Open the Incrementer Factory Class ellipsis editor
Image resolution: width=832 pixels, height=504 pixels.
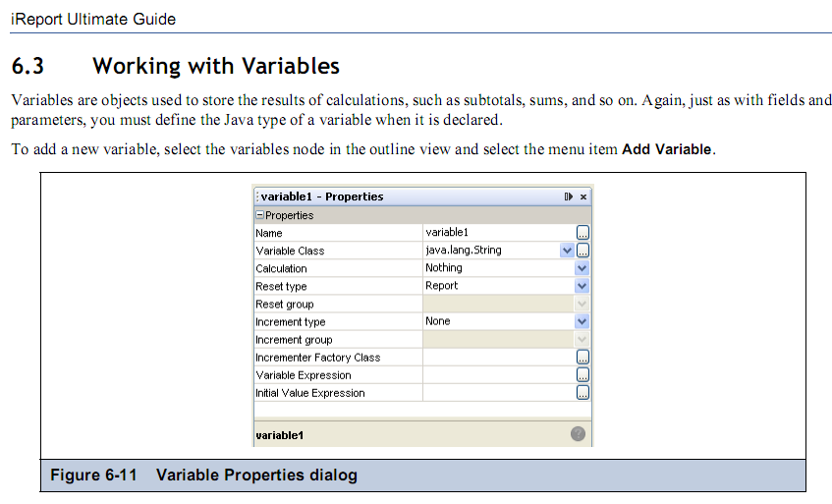(582, 357)
